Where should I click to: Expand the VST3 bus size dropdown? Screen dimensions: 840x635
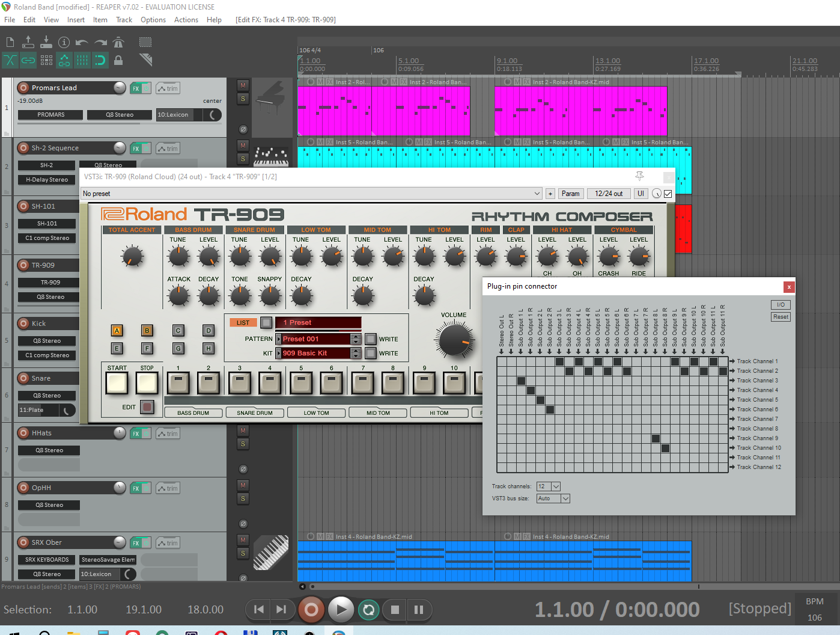pyautogui.click(x=565, y=498)
